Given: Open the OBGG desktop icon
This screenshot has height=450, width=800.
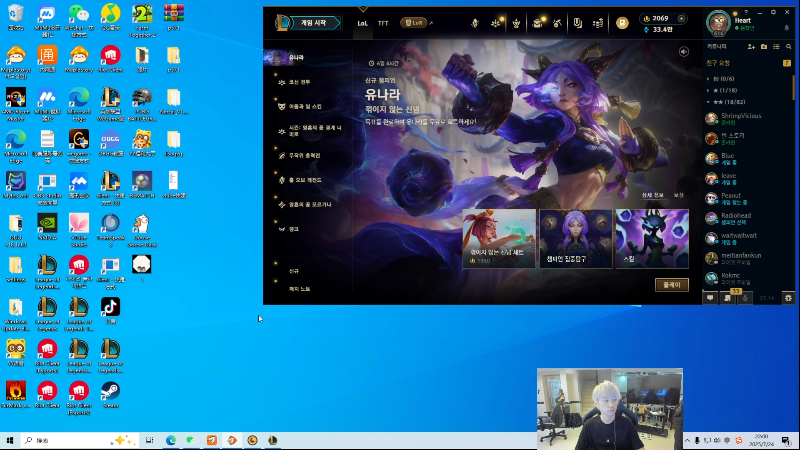Looking at the screenshot, I should click(110, 143).
